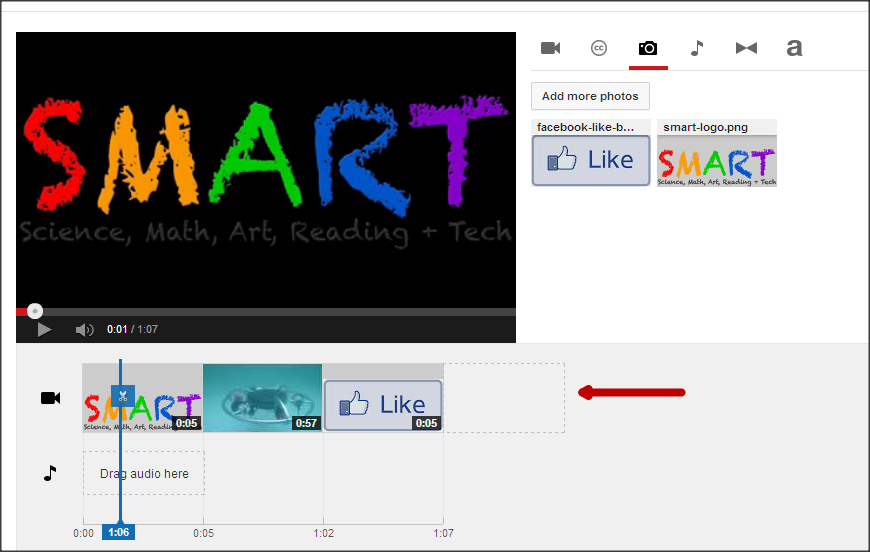
Task: Open the Transitions tab bowtie icon
Action: (x=746, y=48)
